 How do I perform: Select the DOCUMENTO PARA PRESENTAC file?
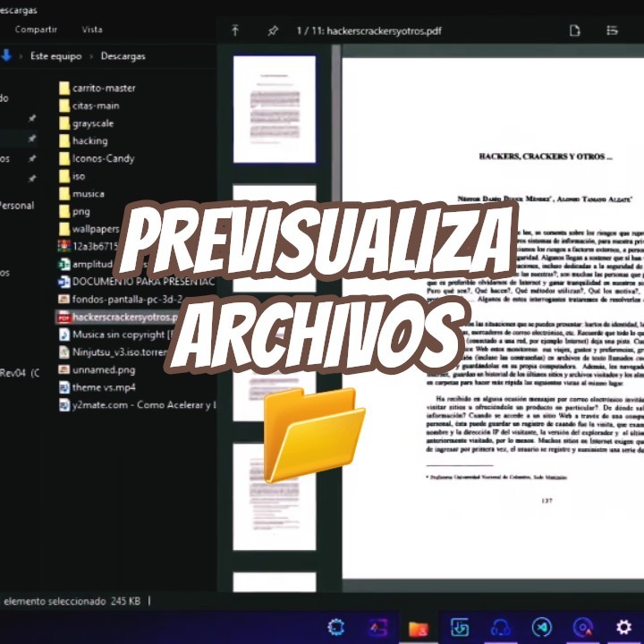coord(136,282)
